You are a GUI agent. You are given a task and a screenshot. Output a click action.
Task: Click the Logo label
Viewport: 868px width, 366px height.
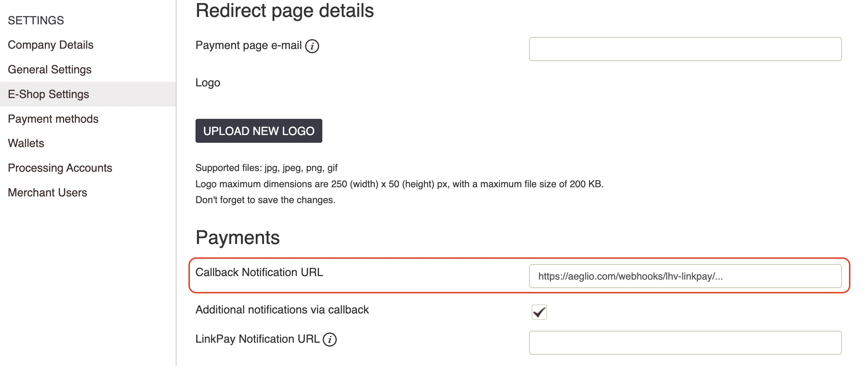click(208, 83)
